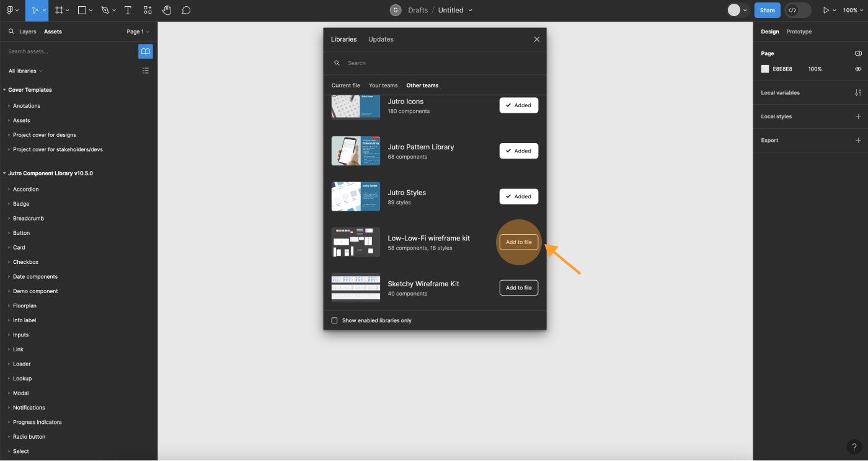Toggle Added state for Jutro Pattern Library
Viewport: 868px width, 461px height.
(519, 151)
